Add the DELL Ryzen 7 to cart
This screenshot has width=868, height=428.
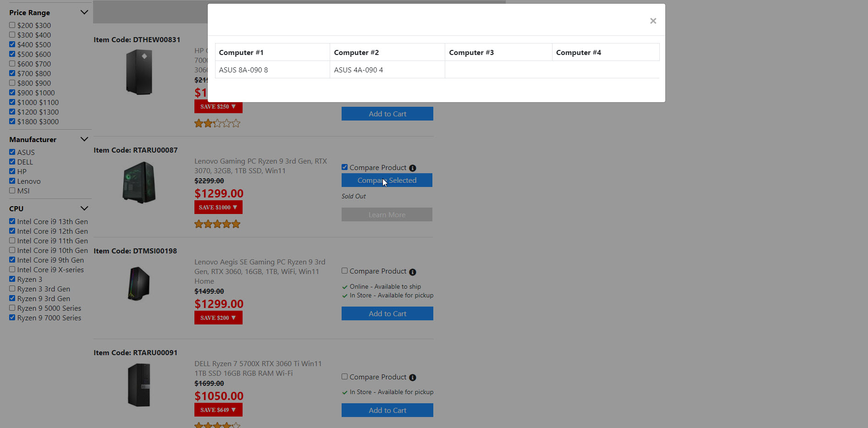point(387,410)
